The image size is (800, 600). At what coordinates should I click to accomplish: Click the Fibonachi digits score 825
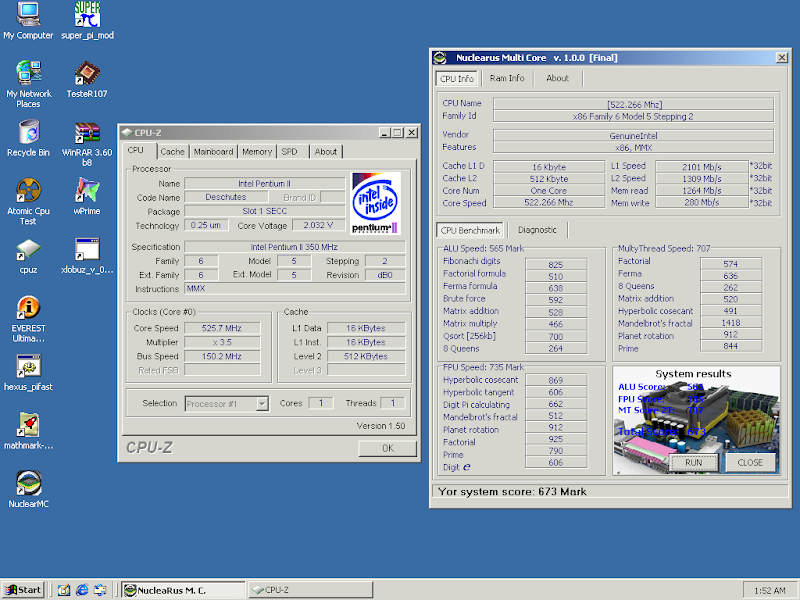[556, 265]
